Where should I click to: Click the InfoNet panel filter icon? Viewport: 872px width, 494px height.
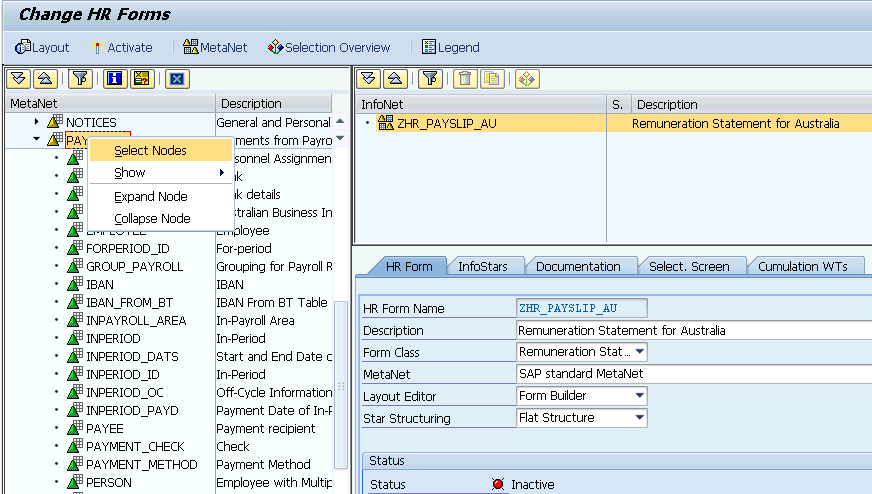[x=429, y=79]
